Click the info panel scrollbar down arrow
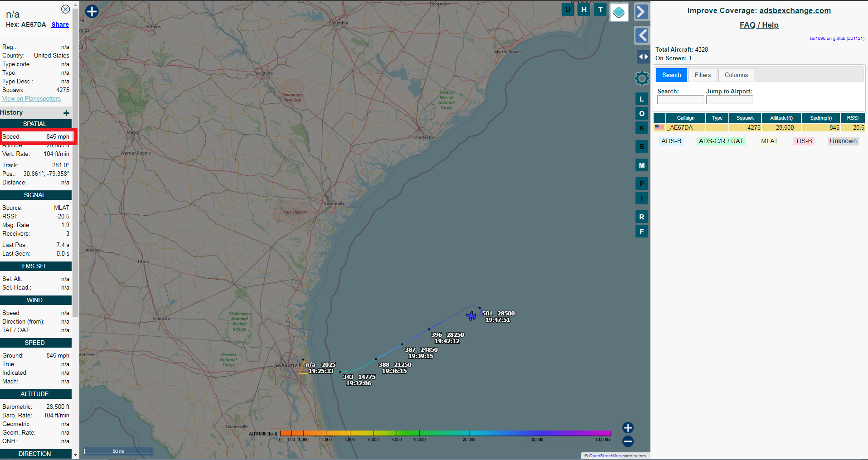 pos(75,455)
